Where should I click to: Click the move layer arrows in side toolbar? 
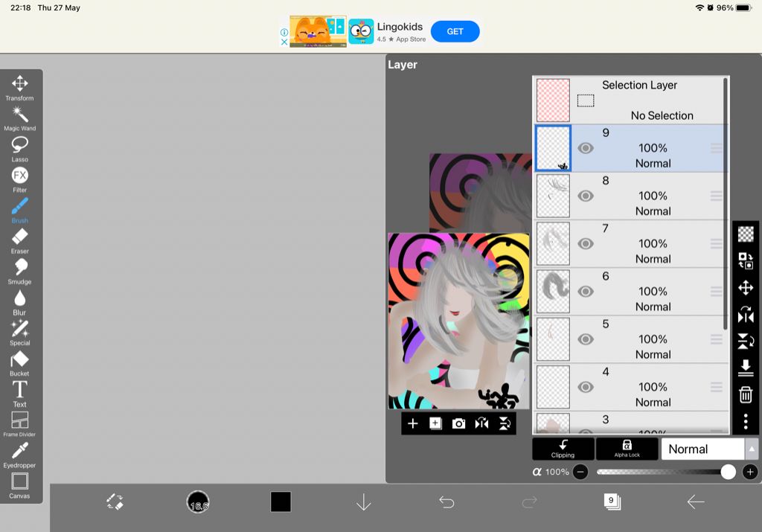click(x=746, y=288)
